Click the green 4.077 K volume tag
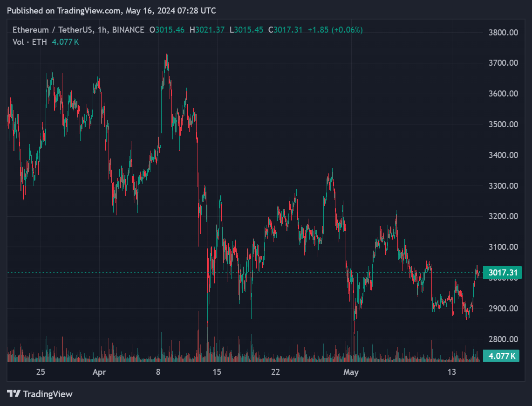 502,356
